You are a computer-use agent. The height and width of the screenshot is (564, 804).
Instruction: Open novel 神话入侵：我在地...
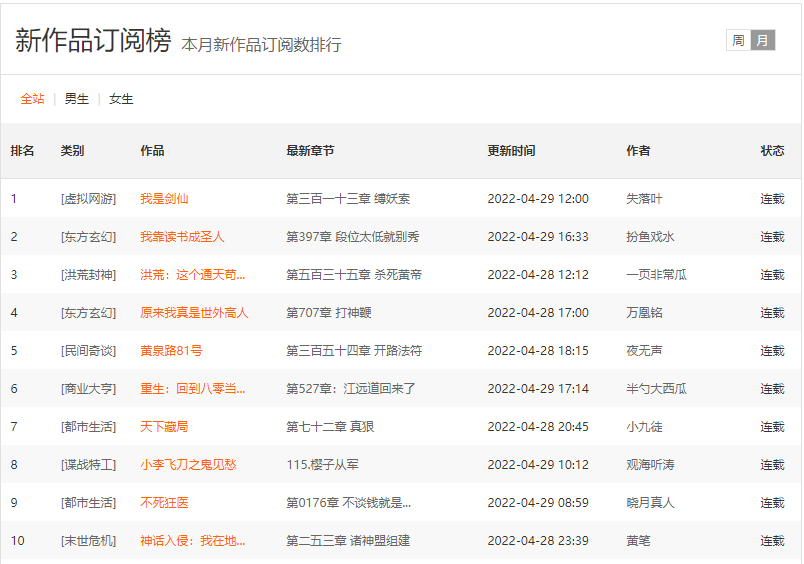point(193,540)
